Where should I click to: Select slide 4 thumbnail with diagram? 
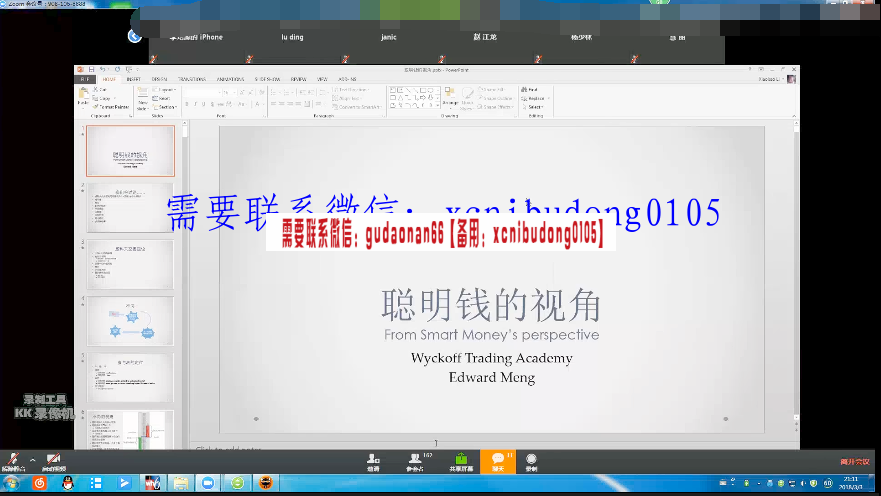click(130, 321)
